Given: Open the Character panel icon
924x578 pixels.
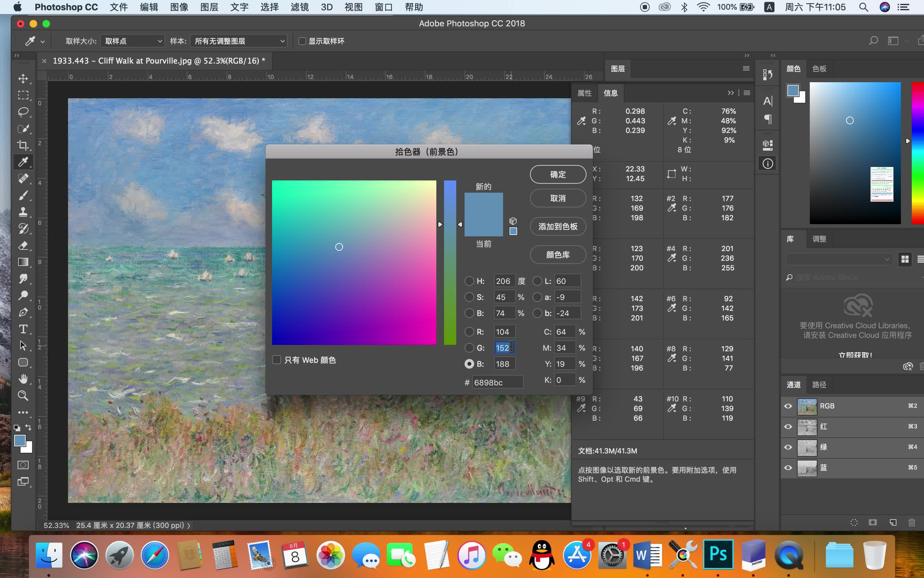Looking at the screenshot, I should (768, 101).
